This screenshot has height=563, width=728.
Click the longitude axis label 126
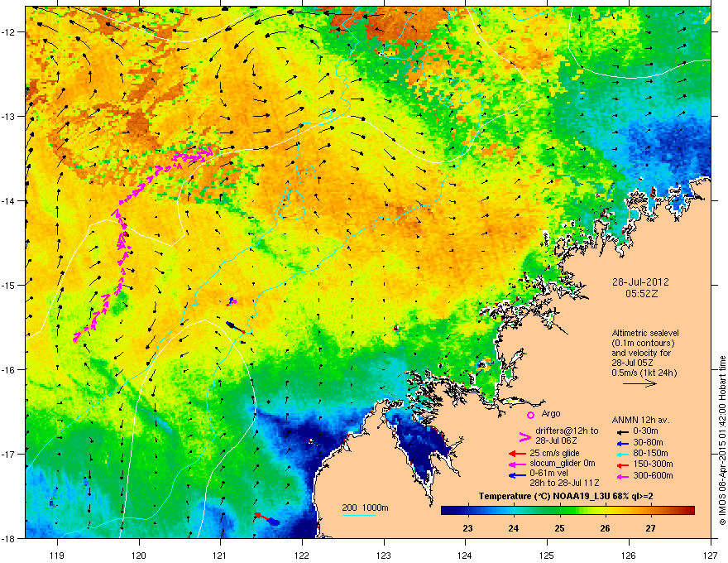629,555
